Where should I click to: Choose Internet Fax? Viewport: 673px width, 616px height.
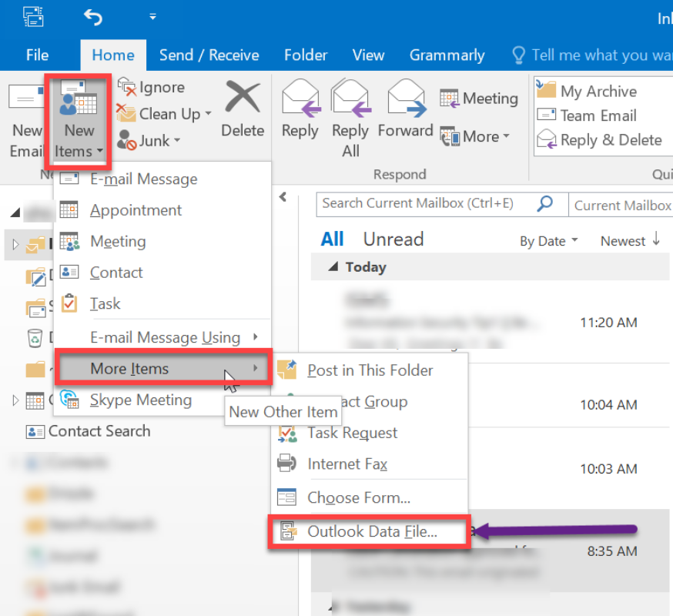(370, 464)
